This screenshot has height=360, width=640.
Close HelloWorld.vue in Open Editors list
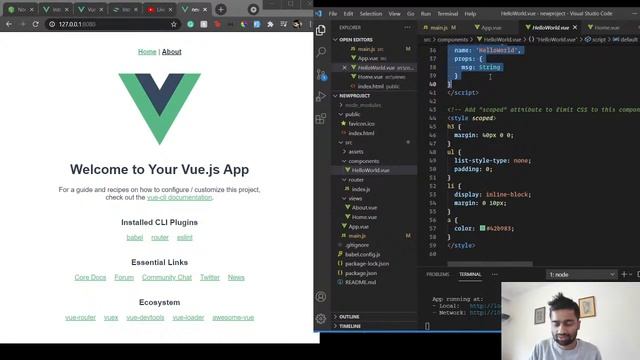344,68
